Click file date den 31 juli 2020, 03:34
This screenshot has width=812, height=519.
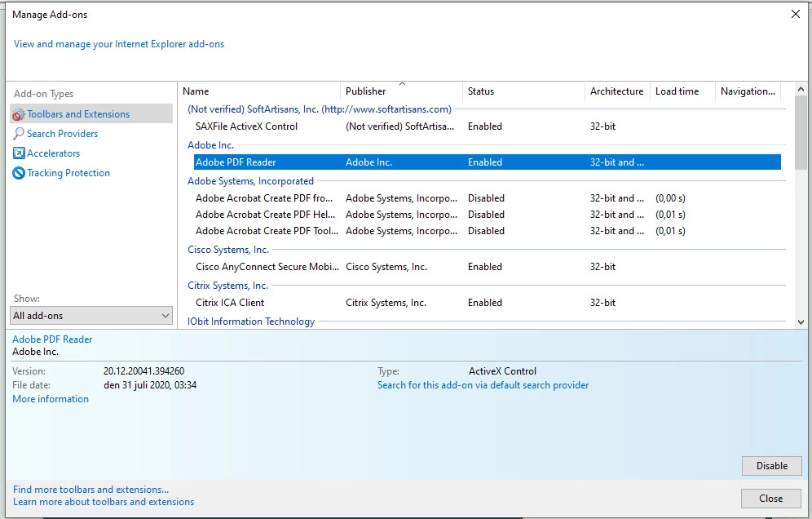[150, 385]
